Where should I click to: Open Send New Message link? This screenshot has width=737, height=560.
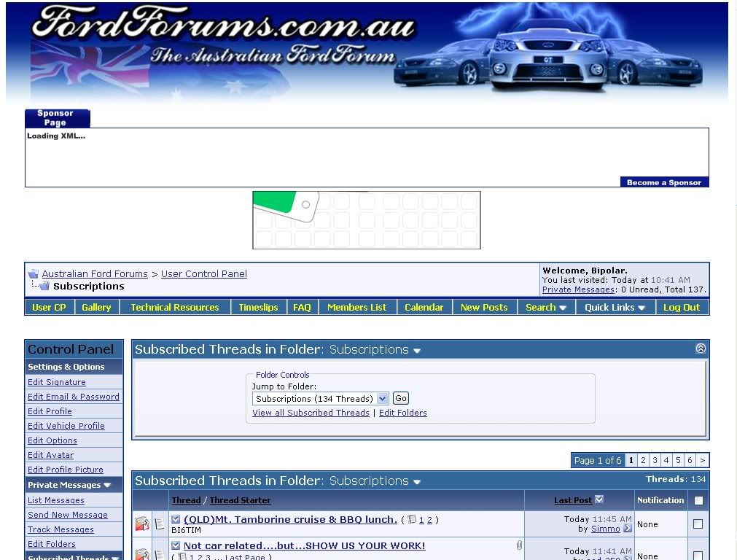click(x=67, y=515)
